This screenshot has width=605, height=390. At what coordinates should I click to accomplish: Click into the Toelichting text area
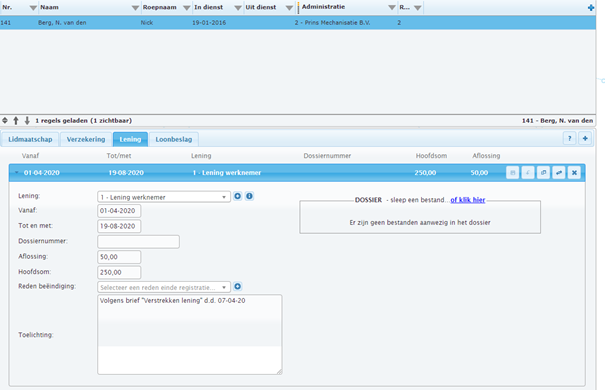pos(190,334)
